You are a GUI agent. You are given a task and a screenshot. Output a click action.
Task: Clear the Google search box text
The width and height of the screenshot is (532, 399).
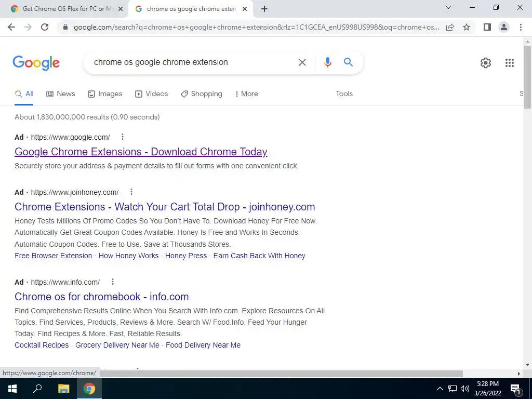click(x=302, y=62)
